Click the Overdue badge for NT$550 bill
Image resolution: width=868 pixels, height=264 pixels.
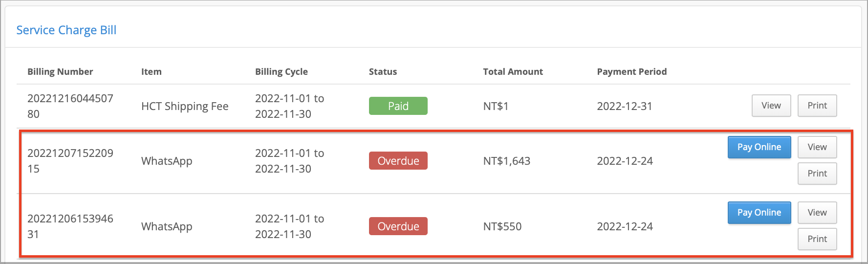coord(398,226)
